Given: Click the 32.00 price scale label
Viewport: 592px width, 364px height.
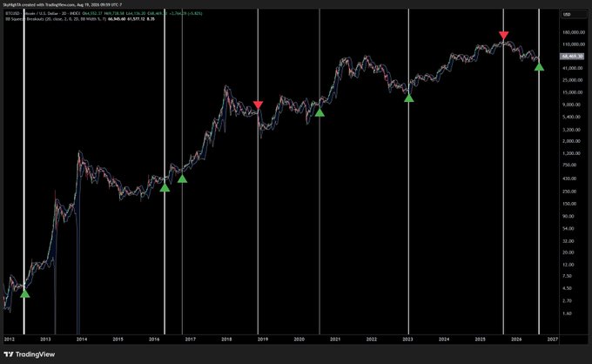Looking at the screenshot, I should pos(568,240).
